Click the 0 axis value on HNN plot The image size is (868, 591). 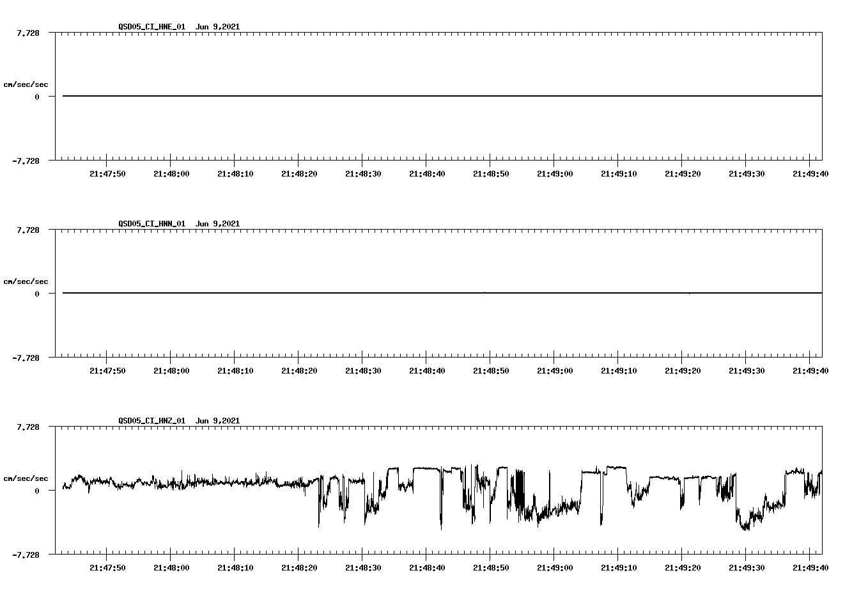[x=37, y=294]
